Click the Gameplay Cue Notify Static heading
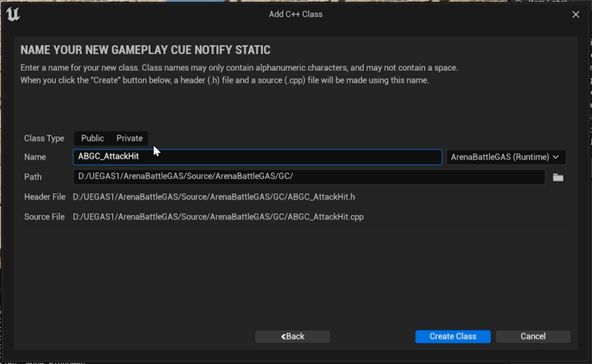Viewport: 592px width, 364px height. tap(145, 50)
